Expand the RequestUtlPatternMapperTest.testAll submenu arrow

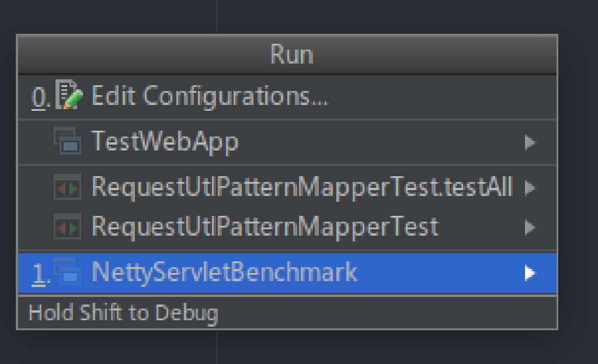[530, 188]
